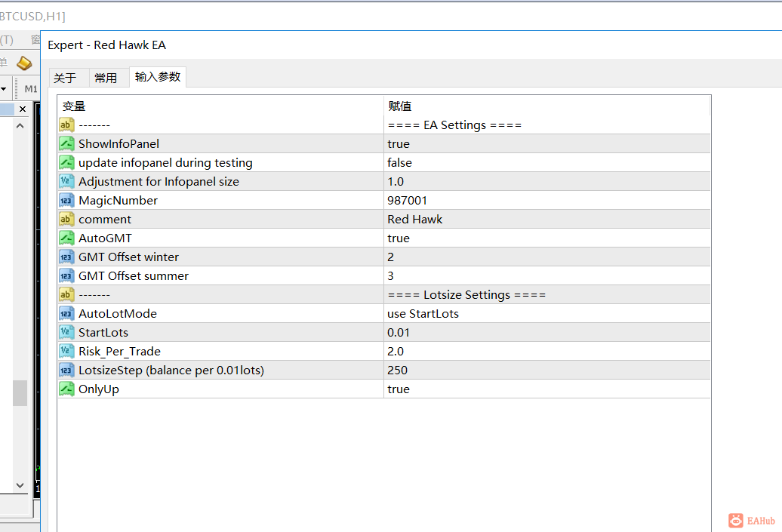Select the LotsizeStep (balance per 0.01lots) label
The height and width of the screenshot is (532, 782).
pos(171,371)
